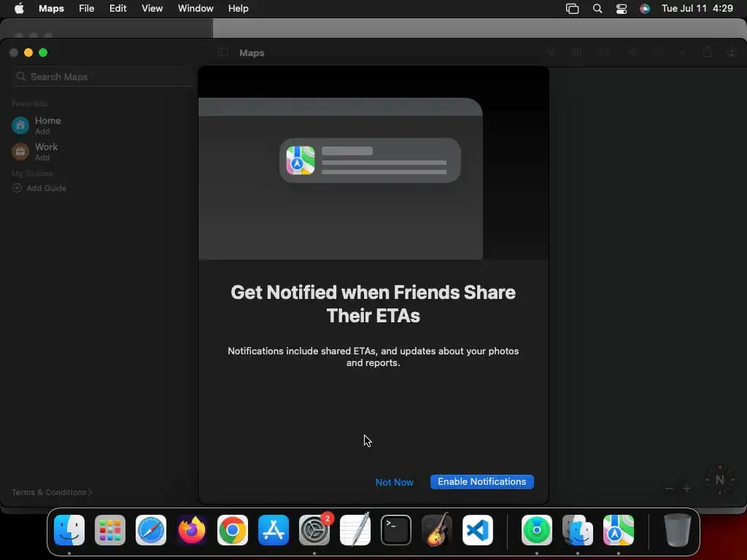Viewport: 747px width, 560px height.
Task: Click the Enable Notifications button
Action: 481,482
